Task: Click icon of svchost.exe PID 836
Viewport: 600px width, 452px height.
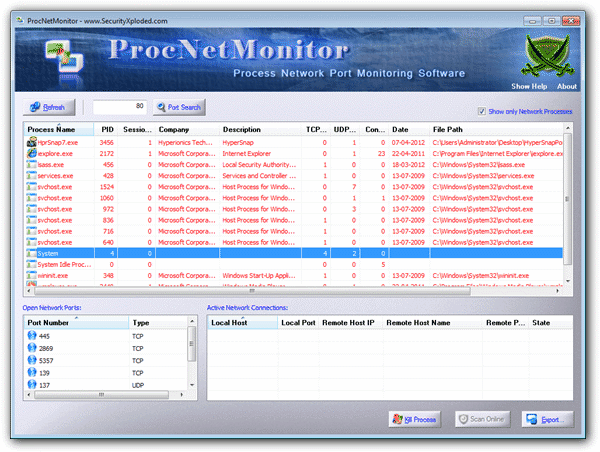Action: pos(32,220)
